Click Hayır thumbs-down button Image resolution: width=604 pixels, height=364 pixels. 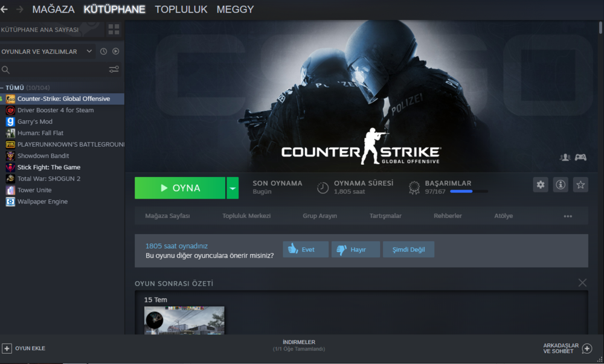356,249
